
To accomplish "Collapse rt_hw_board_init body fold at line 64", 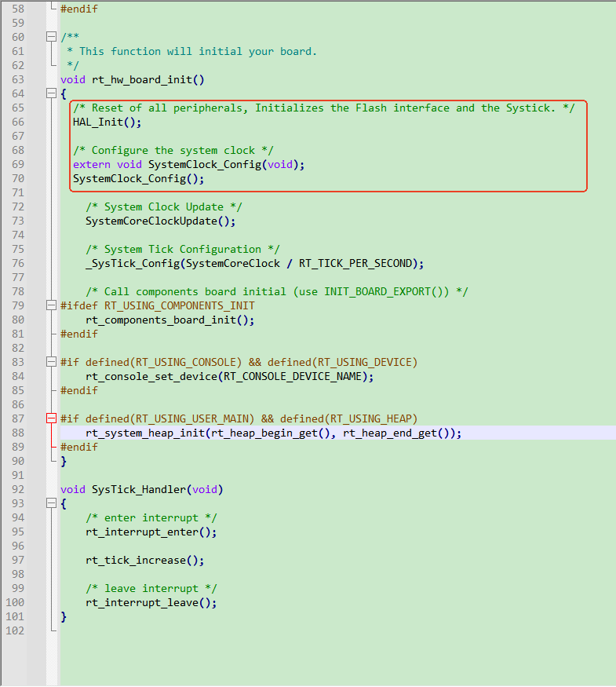I will 51,93.
